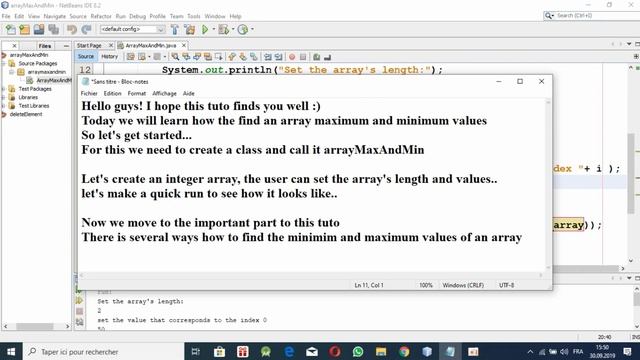The height and width of the screenshot is (360, 640).
Task: Open the default config combo box
Action: coord(132,29)
